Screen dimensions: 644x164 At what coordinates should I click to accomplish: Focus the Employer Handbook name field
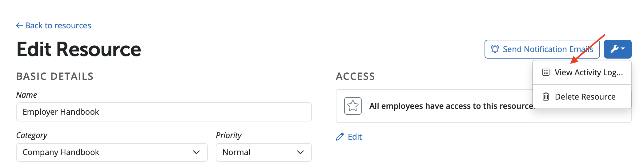point(164,112)
